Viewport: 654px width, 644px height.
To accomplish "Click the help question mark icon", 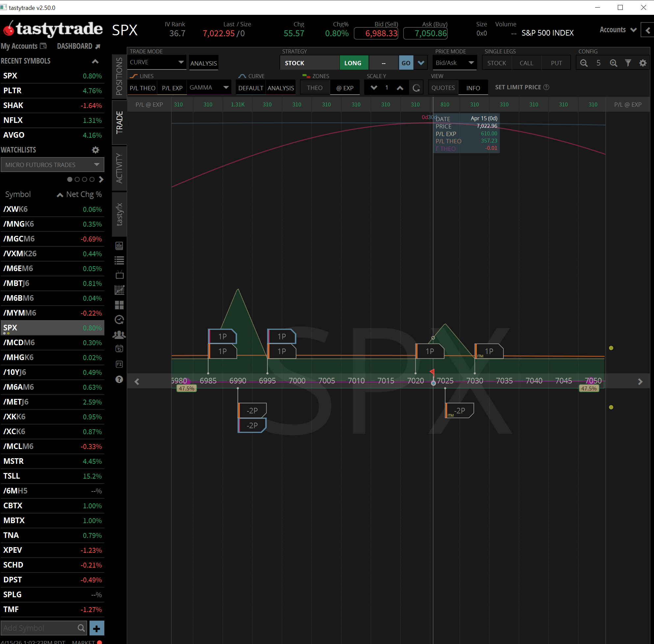I will [119, 379].
